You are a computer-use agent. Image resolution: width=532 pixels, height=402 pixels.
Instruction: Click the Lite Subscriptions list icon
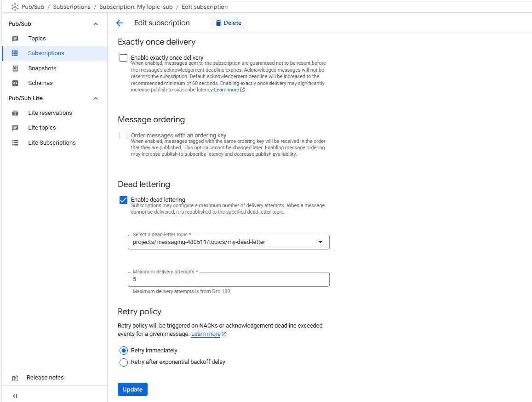[15, 143]
